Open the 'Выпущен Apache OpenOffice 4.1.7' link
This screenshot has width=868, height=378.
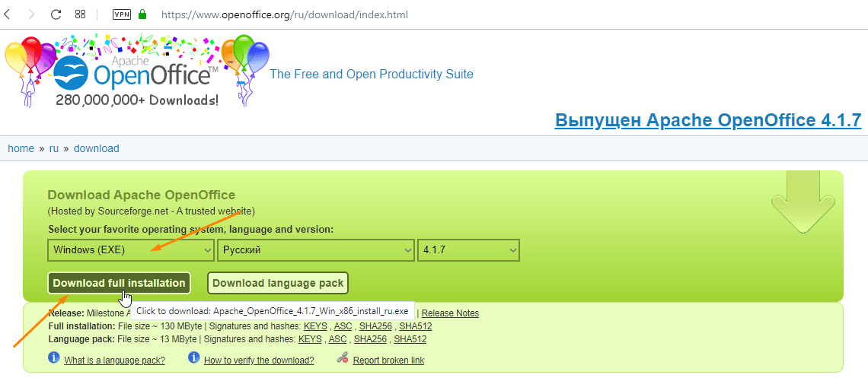708,120
